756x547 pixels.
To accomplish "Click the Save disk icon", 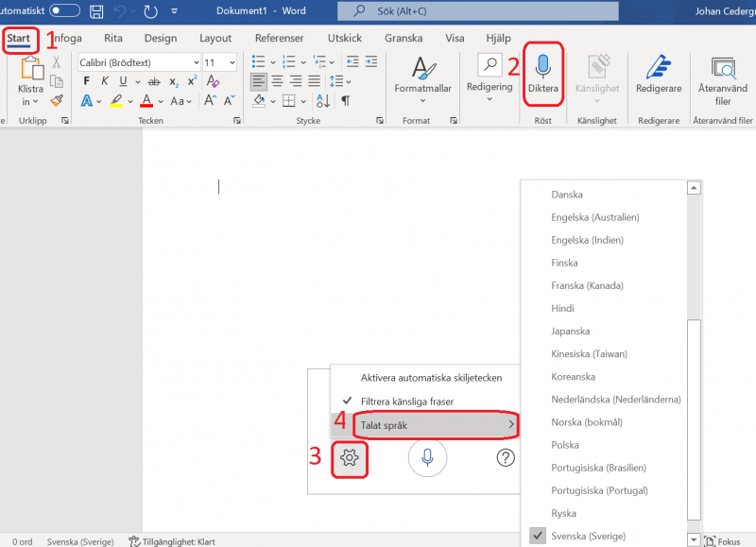I will (97, 11).
